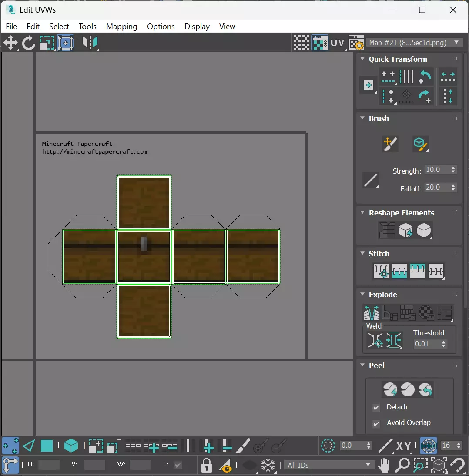The image size is (469, 476).
Task: Select the Relax brush icon
Action: [420, 144]
